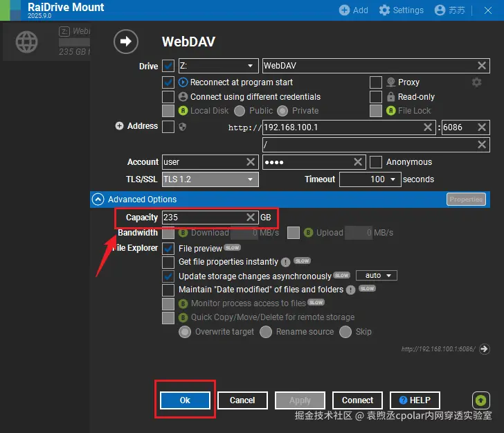Open Settings gear in the header
The height and width of the screenshot is (433, 504).
(384, 10)
